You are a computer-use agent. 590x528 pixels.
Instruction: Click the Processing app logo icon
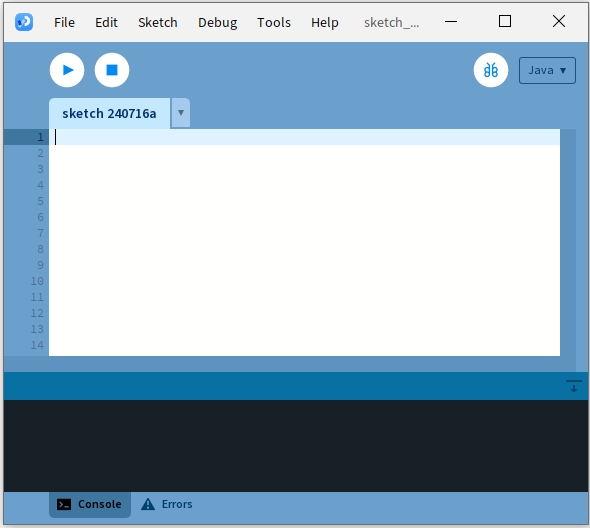[x=24, y=22]
